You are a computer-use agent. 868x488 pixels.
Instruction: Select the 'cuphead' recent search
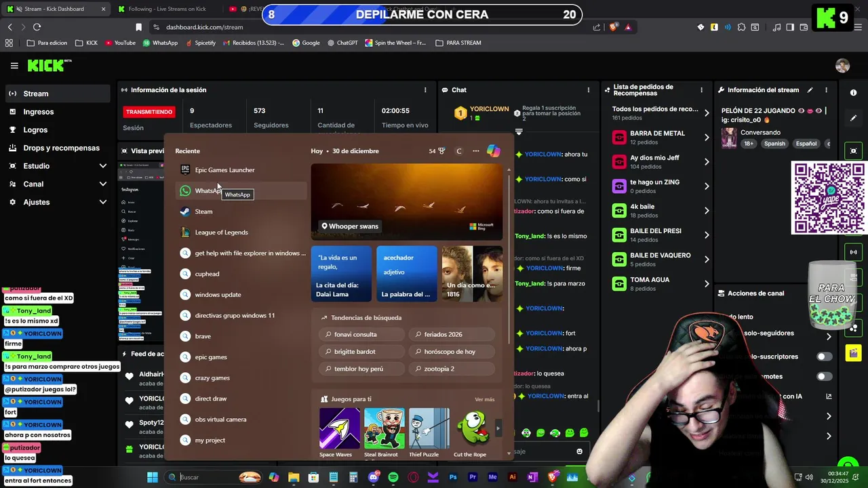pos(241,274)
